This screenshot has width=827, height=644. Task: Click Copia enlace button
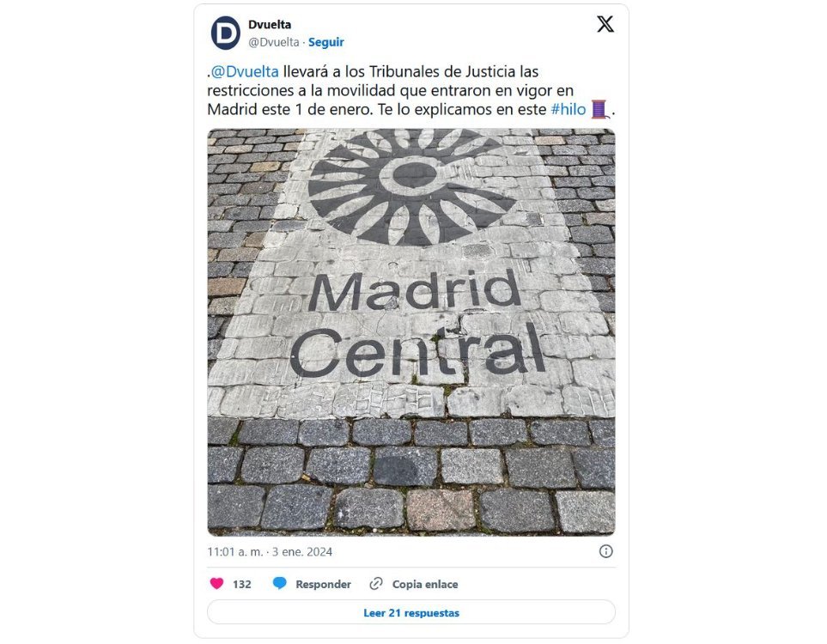click(425, 585)
